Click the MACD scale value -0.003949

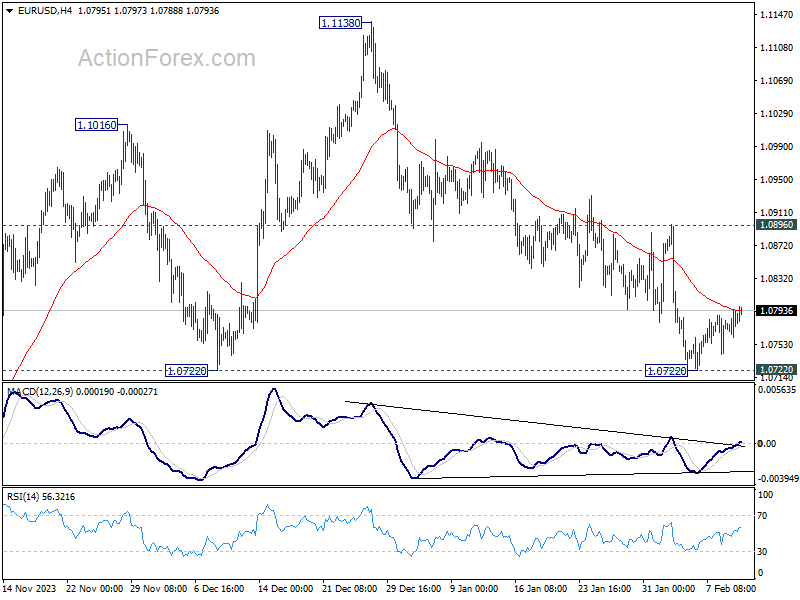click(x=777, y=479)
